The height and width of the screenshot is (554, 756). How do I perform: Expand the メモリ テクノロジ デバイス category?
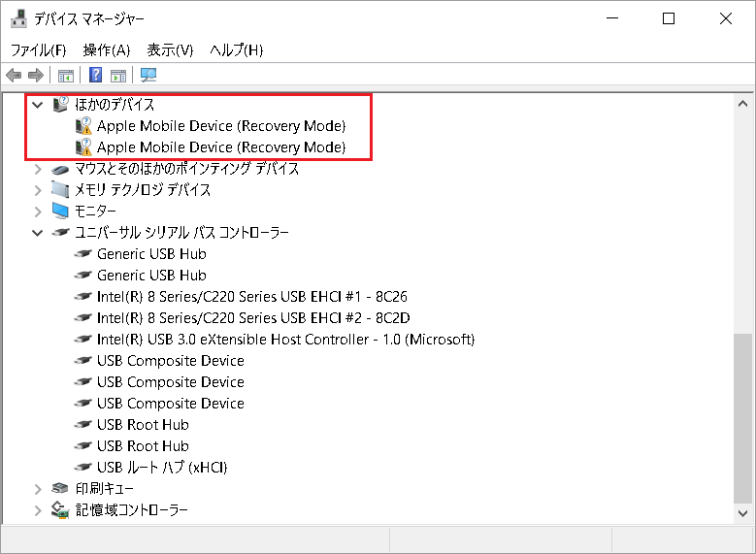pos(38,190)
